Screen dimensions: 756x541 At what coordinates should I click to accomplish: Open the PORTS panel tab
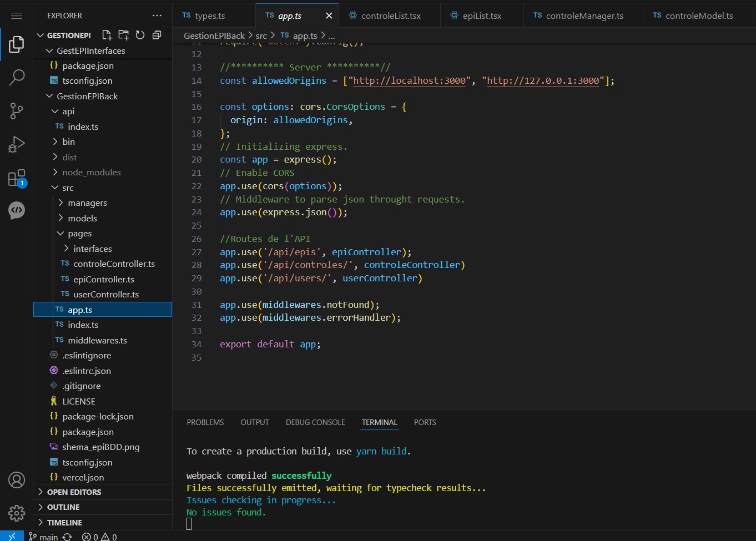pyautogui.click(x=425, y=422)
